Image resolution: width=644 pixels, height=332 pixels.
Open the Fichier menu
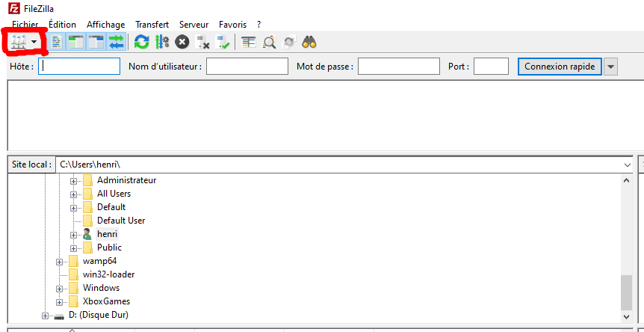[x=25, y=25]
